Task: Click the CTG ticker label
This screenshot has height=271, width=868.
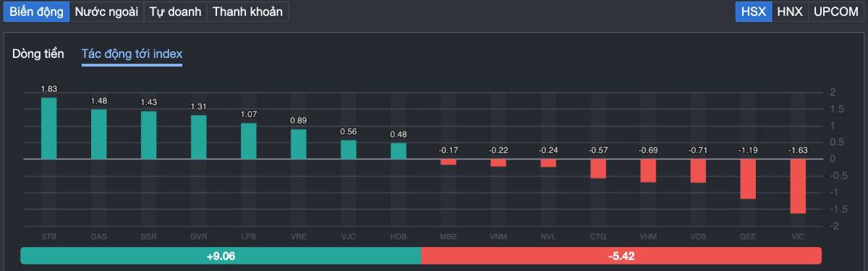Action: click(x=598, y=237)
